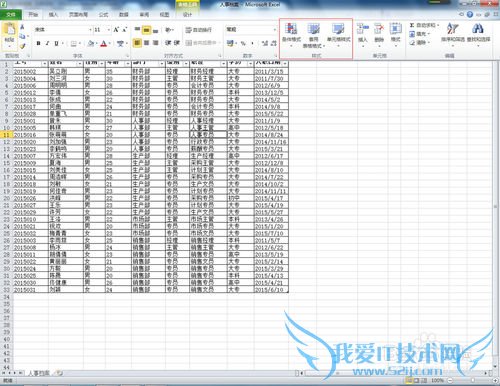The width and height of the screenshot is (500, 386).
Task: Click the Copy icon
Action: [22, 36]
